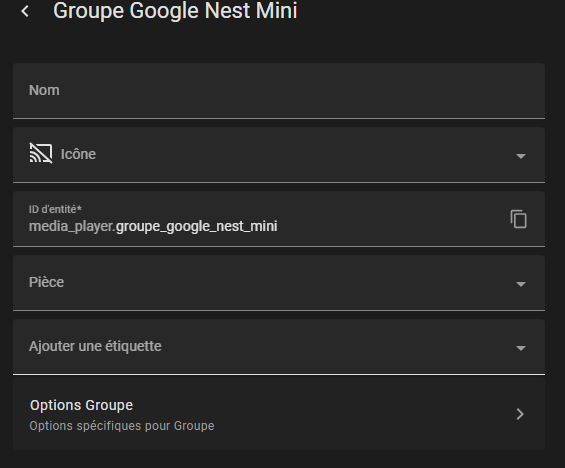Focus the Nom text field

pos(279,91)
